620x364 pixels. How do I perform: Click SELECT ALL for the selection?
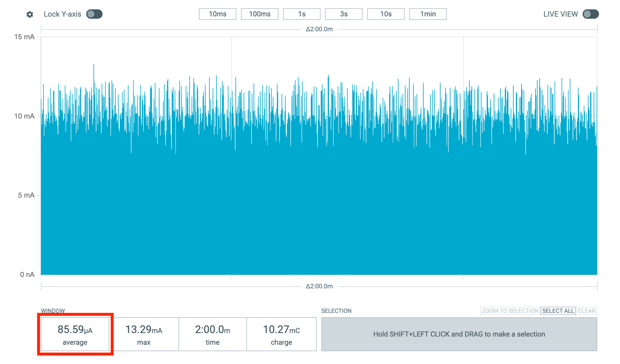tap(558, 311)
